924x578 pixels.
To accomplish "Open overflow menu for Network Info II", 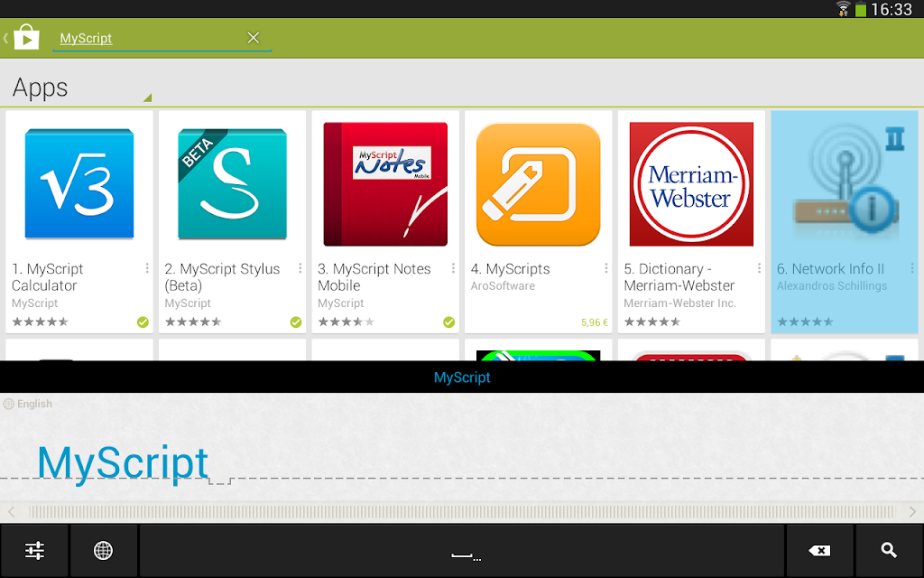I will pyautogui.click(x=912, y=268).
